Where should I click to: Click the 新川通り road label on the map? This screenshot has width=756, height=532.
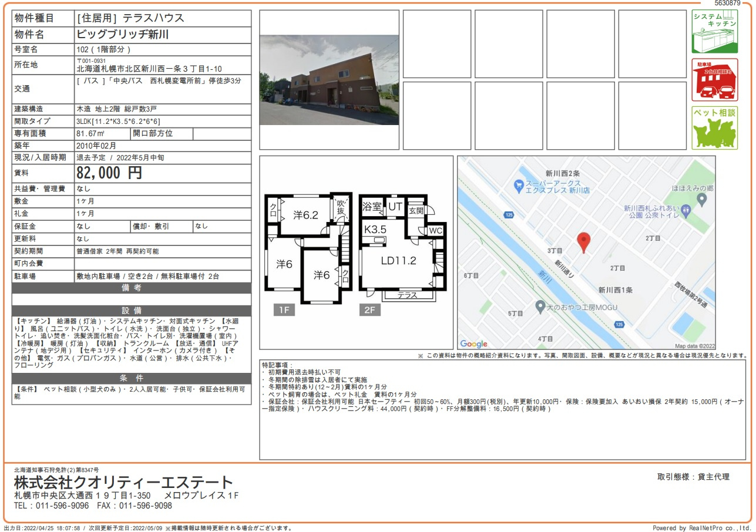[564, 269]
